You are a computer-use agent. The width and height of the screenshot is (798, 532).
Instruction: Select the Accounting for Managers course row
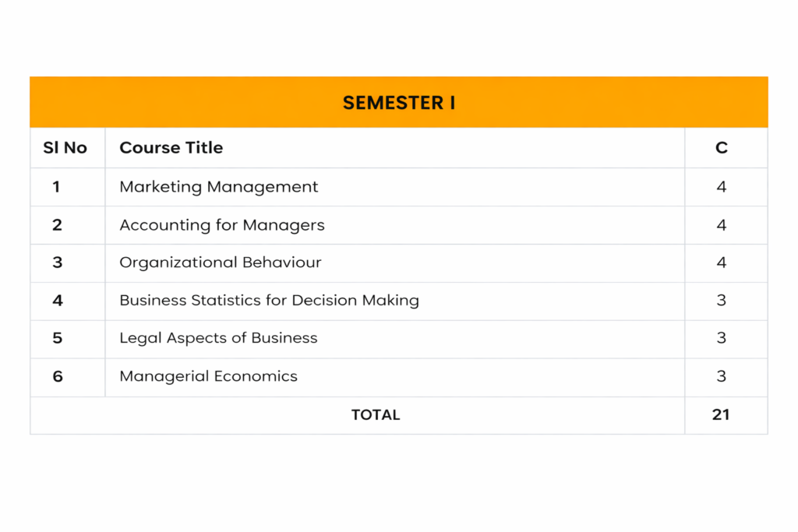222,225
